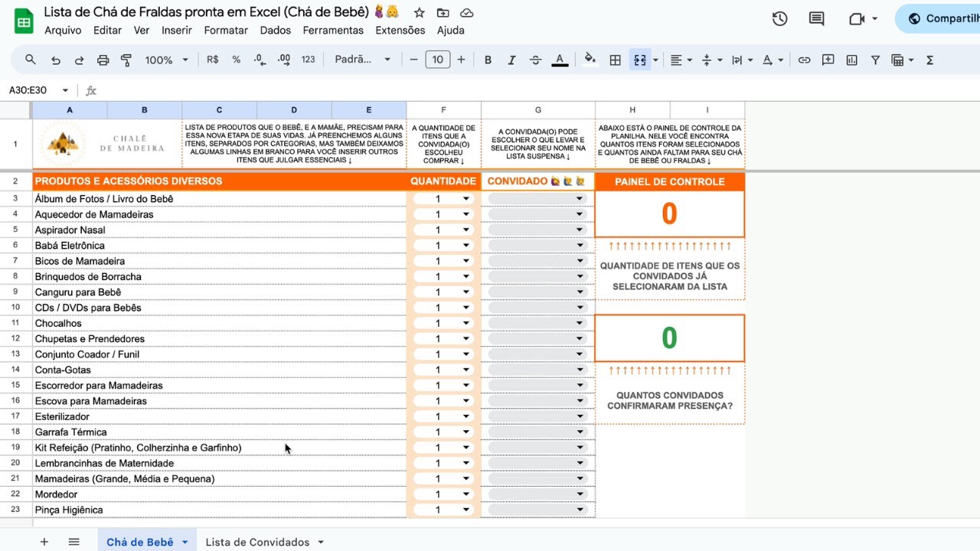This screenshot has height=551, width=980.
Task: Open guest dropdown for Babá Eletrônica
Action: pyautogui.click(x=580, y=246)
